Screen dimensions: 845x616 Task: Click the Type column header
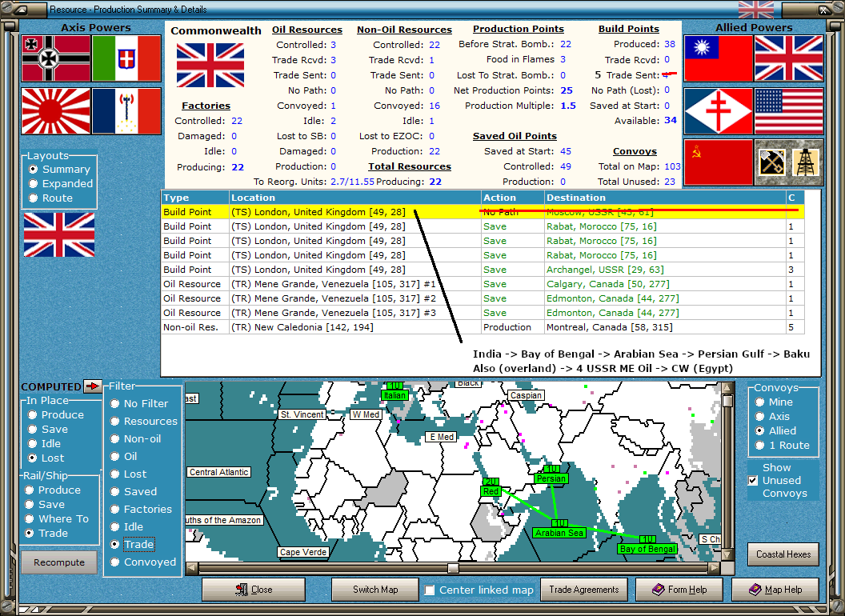[195, 198]
